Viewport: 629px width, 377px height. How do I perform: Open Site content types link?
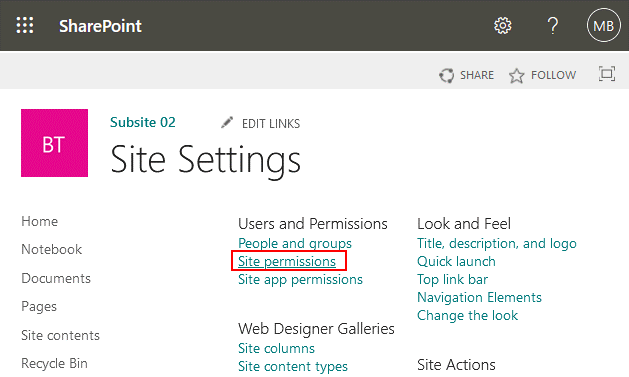(293, 366)
